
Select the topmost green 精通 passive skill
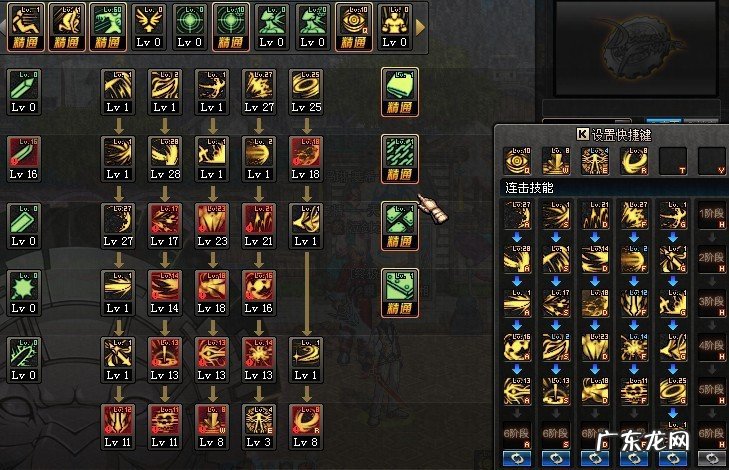coord(400,92)
